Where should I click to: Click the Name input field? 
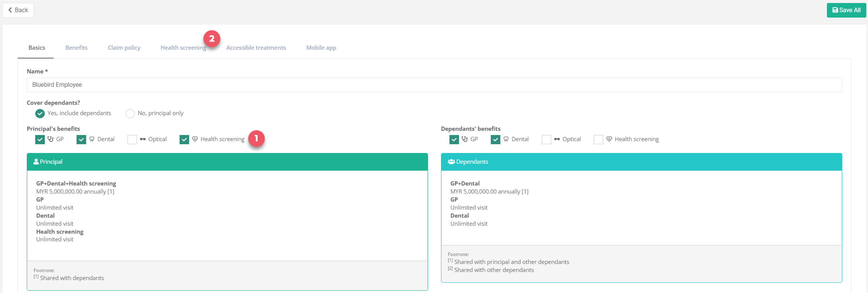click(x=434, y=85)
